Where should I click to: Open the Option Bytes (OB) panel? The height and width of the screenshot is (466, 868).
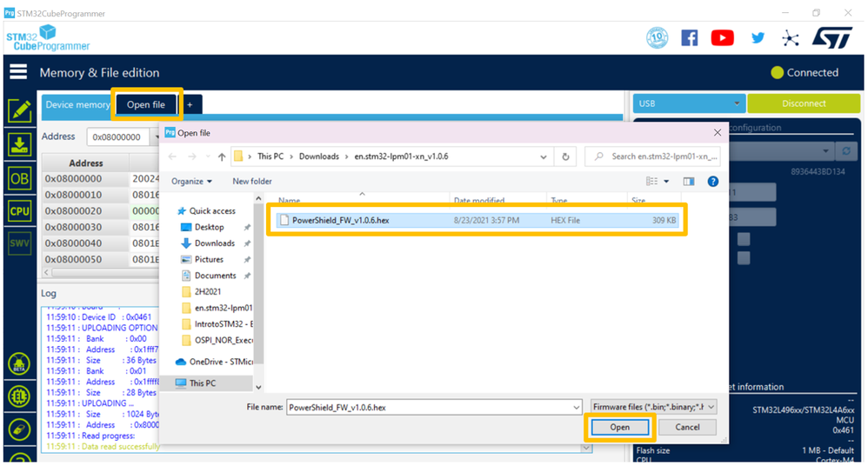click(19, 179)
